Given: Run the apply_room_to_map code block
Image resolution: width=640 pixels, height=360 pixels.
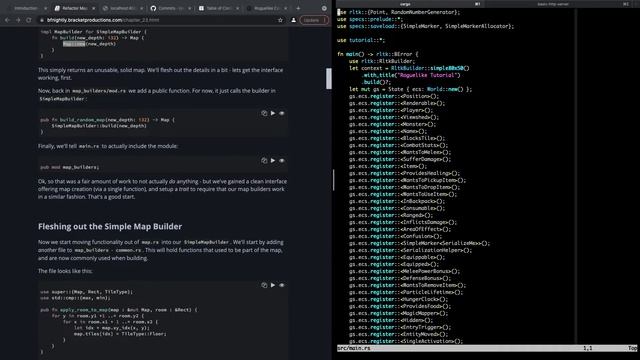Looking at the screenshot, I should click(x=273, y=285).
